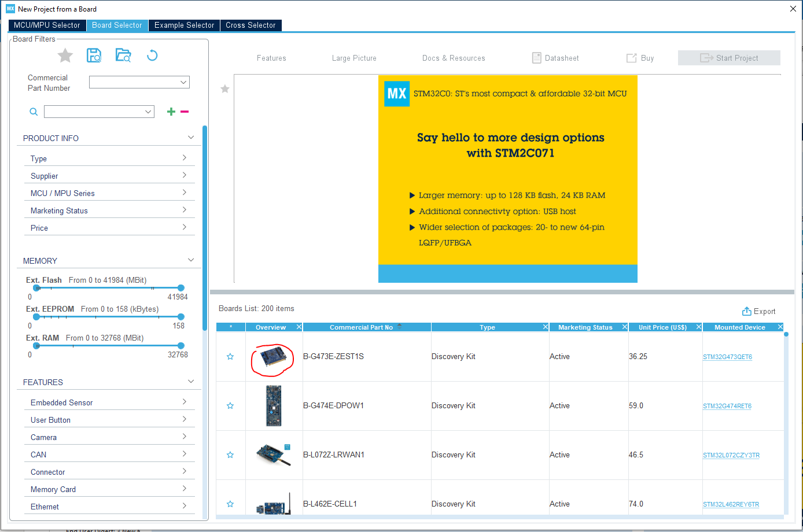Remove the search filter criterion
803x532 pixels.
185,111
